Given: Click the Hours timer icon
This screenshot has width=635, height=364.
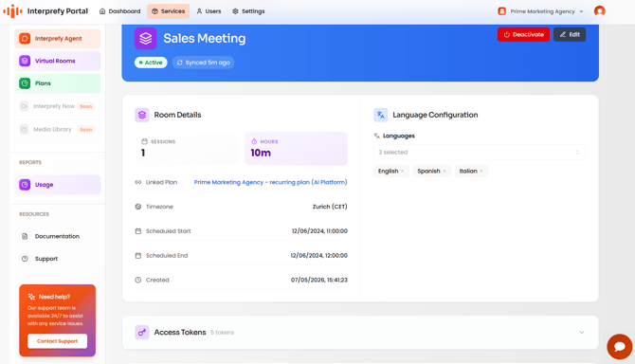Looking at the screenshot, I should click(254, 141).
